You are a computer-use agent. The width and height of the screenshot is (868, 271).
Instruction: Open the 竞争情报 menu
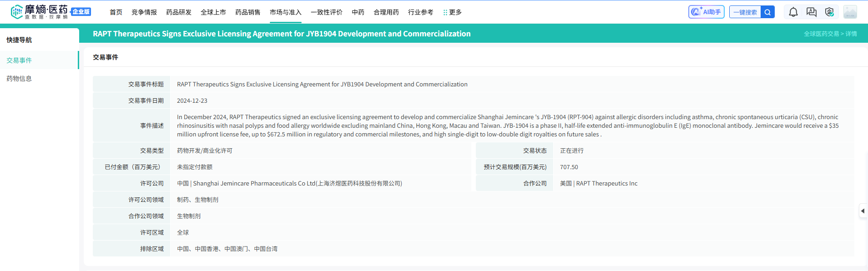[x=144, y=12]
